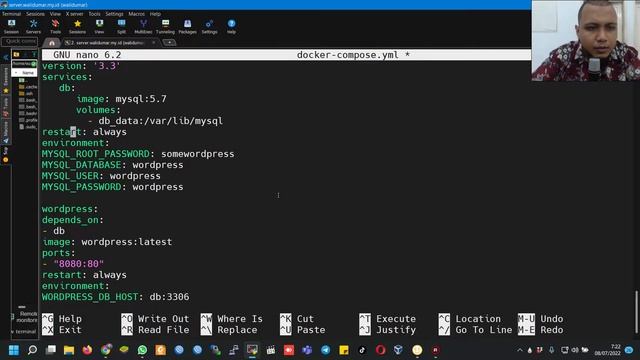The width and height of the screenshot is (640, 360).
Task: Show hidden system tray icons chevron
Action: pos(520,350)
